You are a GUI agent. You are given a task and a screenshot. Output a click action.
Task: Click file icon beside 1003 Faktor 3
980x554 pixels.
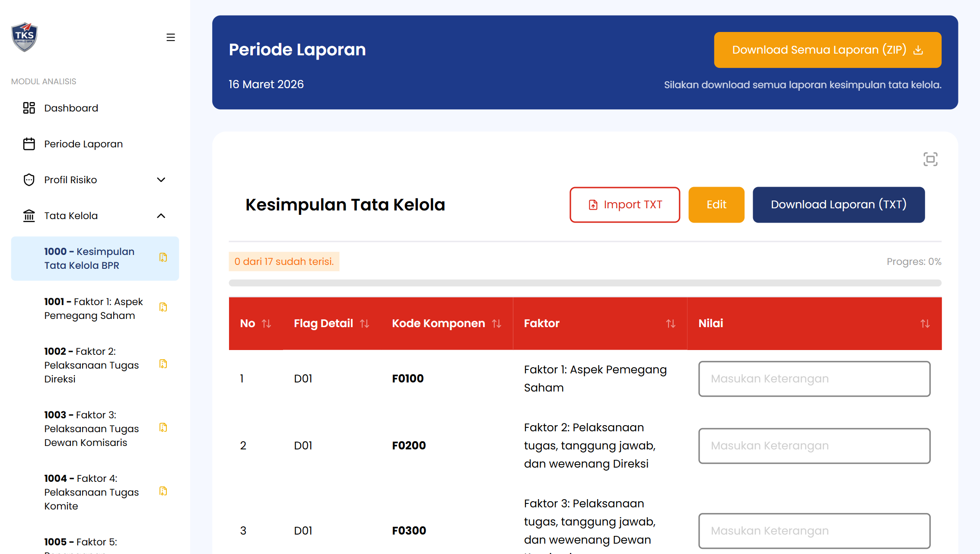pos(163,427)
